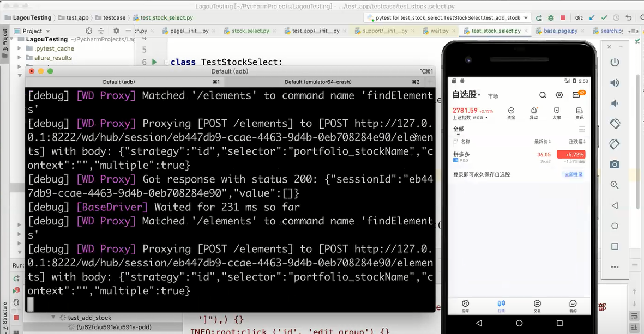Tap the red +5.72% change badge
Screen dimensions: 644x334
coord(571,155)
